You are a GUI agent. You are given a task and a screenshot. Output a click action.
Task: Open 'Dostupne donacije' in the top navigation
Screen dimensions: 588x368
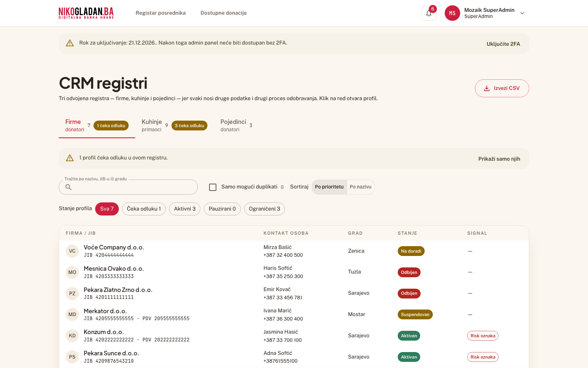(223, 13)
